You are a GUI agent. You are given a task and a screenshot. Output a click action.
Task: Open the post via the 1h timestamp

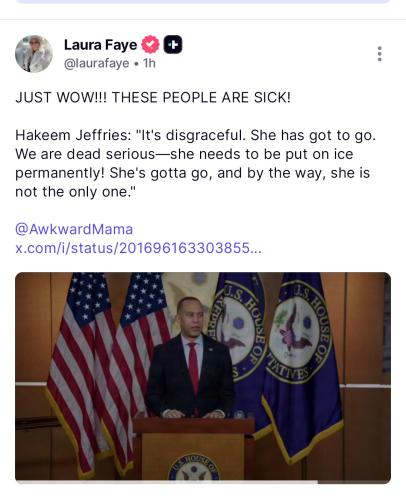point(149,63)
